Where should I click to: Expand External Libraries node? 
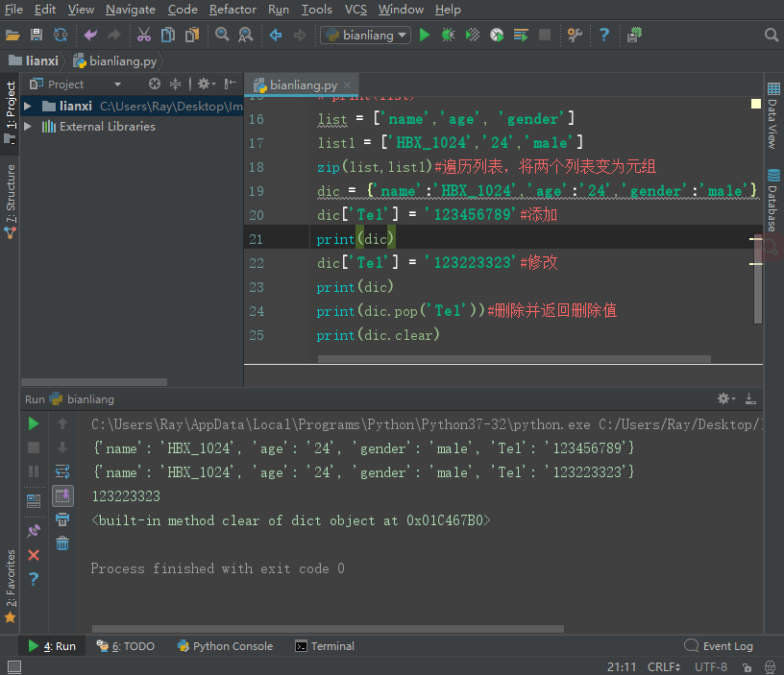[x=28, y=127]
